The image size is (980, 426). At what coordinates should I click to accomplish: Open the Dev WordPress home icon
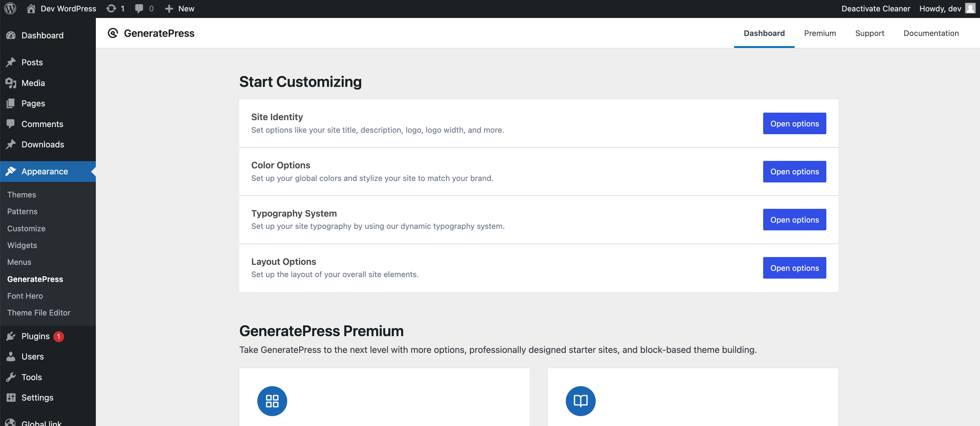pyautogui.click(x=31, y=8)
